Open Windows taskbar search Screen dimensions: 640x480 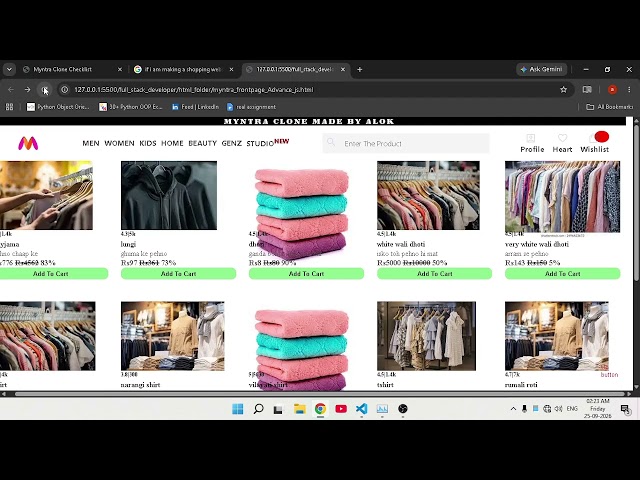(258, 409)
